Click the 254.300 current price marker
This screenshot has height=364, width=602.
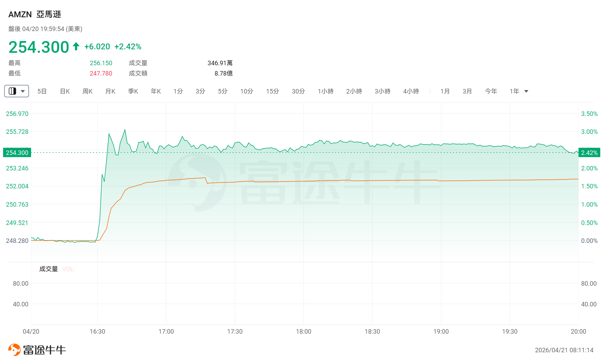(17, 153)
